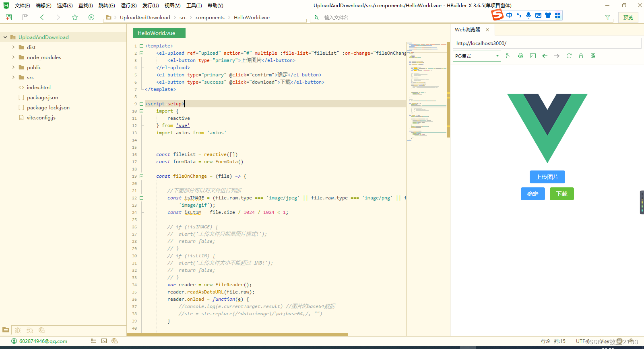The height and width of the screenshot is (349, 644).
Task: Fold the import block at line 10
Action: (x=142, y=111)
